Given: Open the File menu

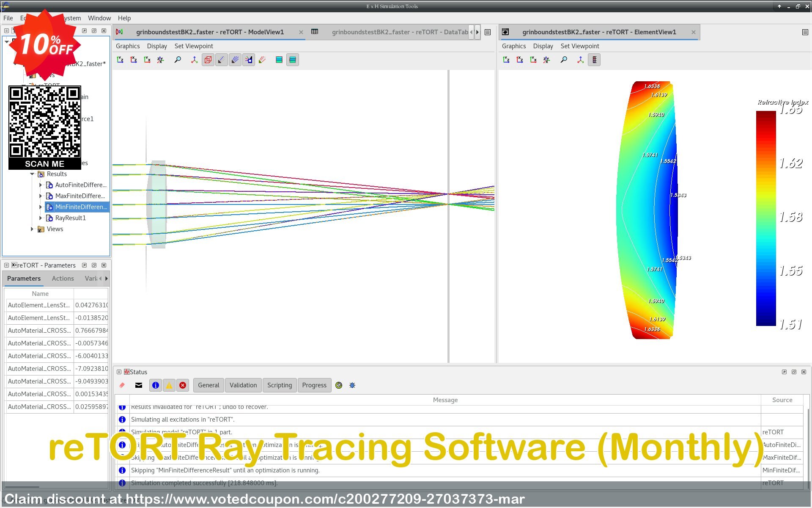Looking at the screenshot, I should pos(8,18).
